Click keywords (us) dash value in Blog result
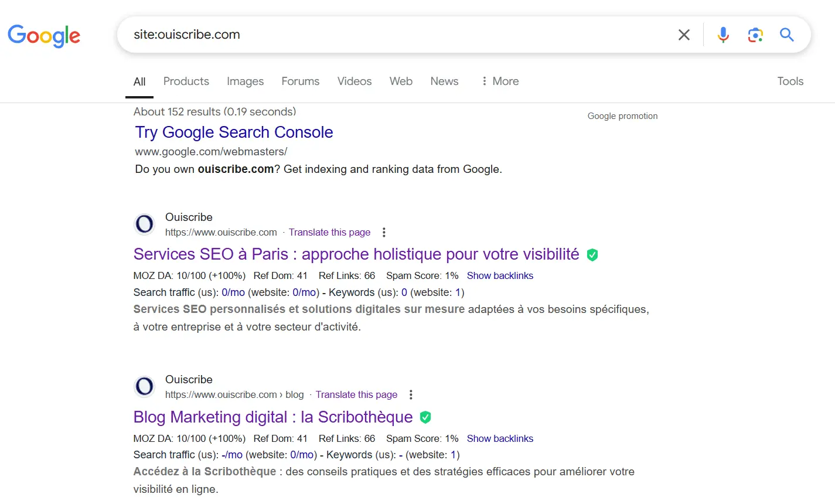This screenshot has width=835, height=504. pyautogui.click(x=401, y=455)
